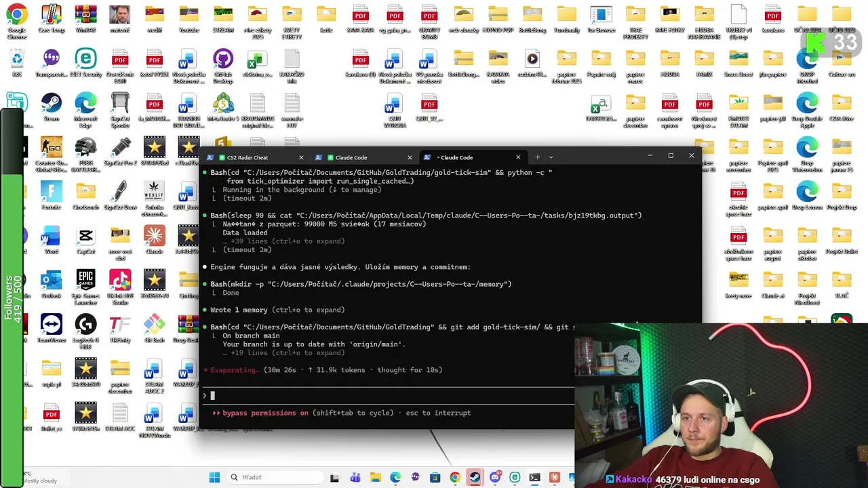Open the KAVA KAVA PDF file
This screenshot has height=488, width=868.
pos(361,18)
